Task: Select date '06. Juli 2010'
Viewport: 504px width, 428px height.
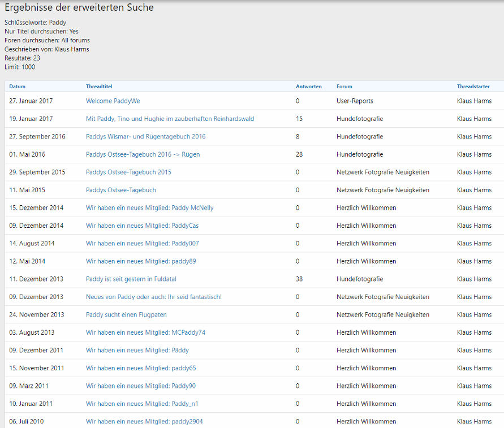Action: 27,422
